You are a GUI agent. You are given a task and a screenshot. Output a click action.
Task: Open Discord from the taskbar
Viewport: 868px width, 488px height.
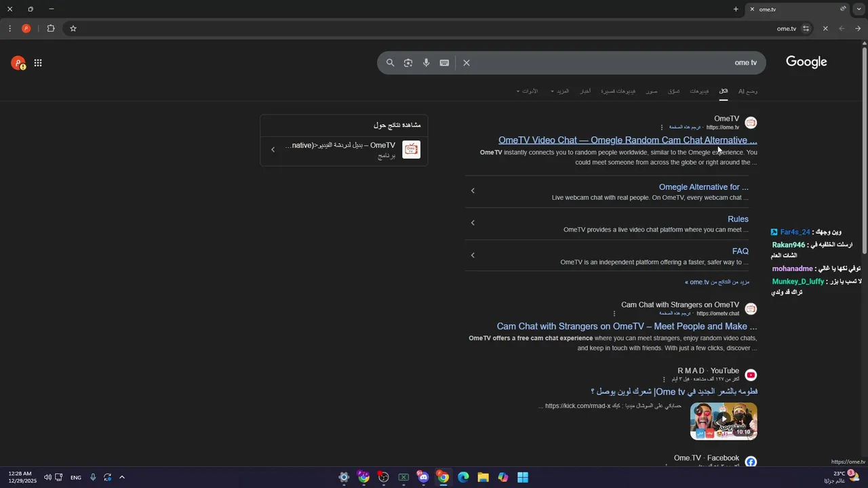point(423,477)
